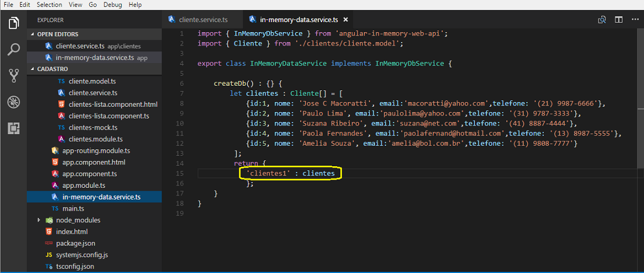
Task: Open the editor More Actions ellipsis
Action: (x=634, y=20)
